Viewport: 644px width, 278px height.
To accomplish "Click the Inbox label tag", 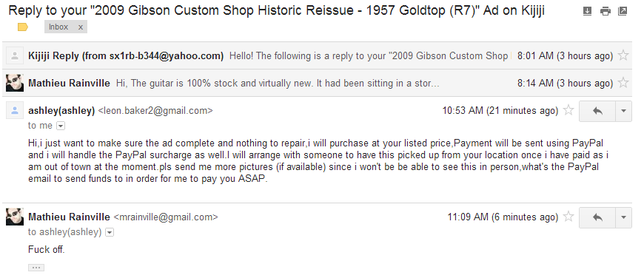I will pyautogui.click(x=58, y=27).
